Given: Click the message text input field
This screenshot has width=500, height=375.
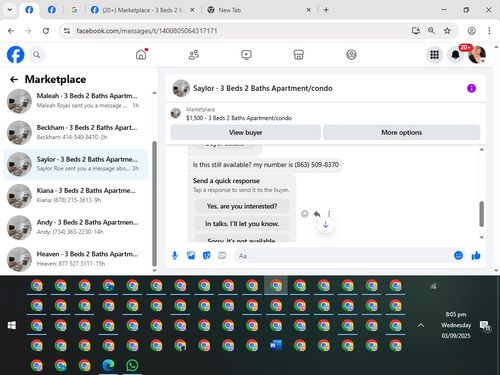Looking at the screenshot, I should [x=342, y=256].
